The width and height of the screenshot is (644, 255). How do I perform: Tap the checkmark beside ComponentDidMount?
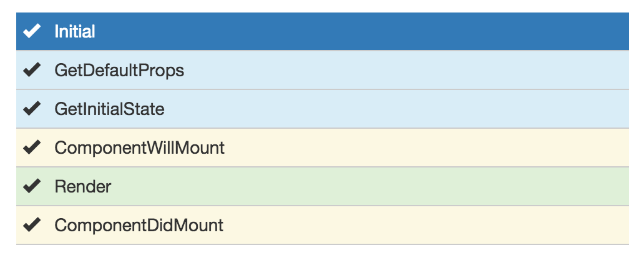click(32, 225)
